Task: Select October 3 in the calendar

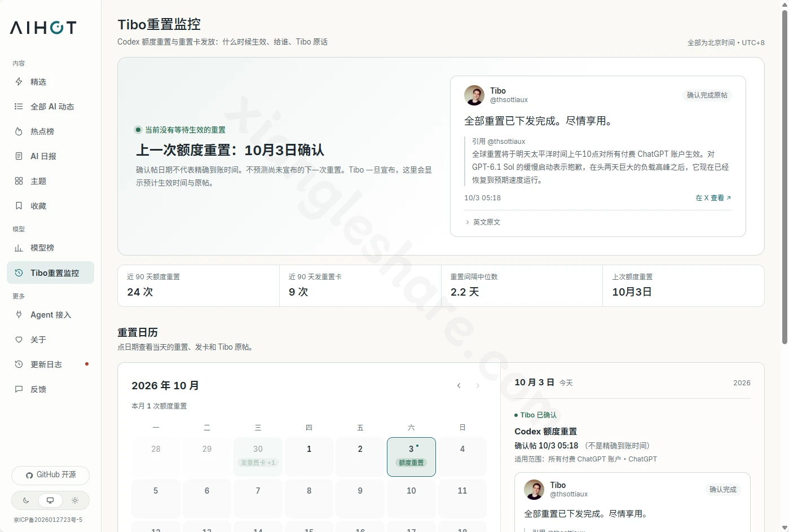Action: tap(411, 457)
